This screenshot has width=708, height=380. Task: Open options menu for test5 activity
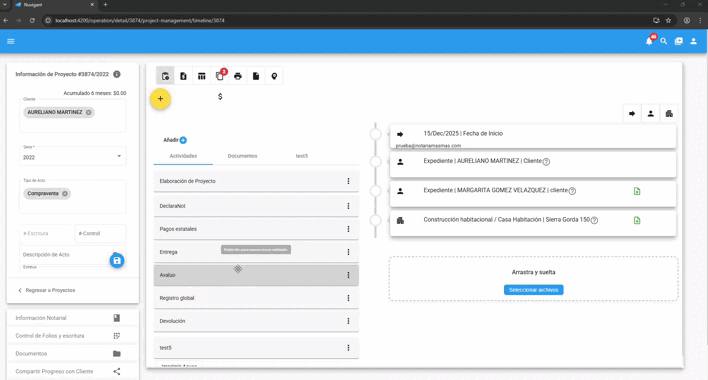[x=348, y=348]
